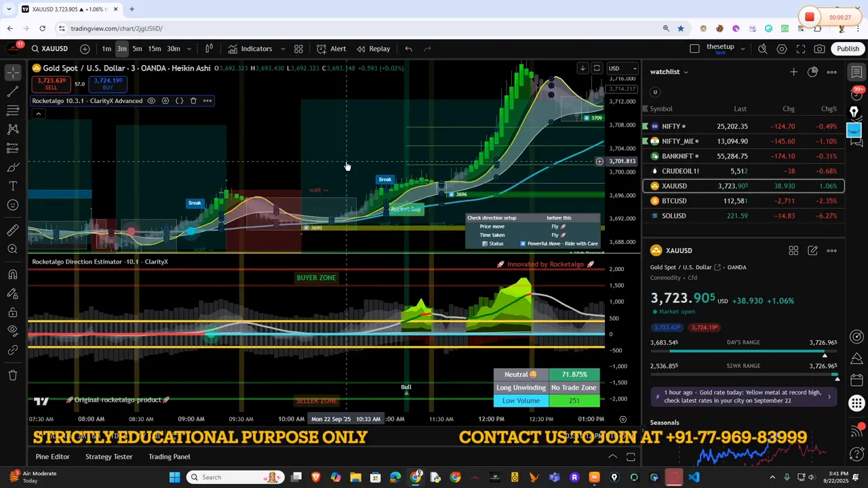Toggle visibility of Rocketalgo ClarityX Advanced indicator
868x488 pixels.
(x=151, y=101)
